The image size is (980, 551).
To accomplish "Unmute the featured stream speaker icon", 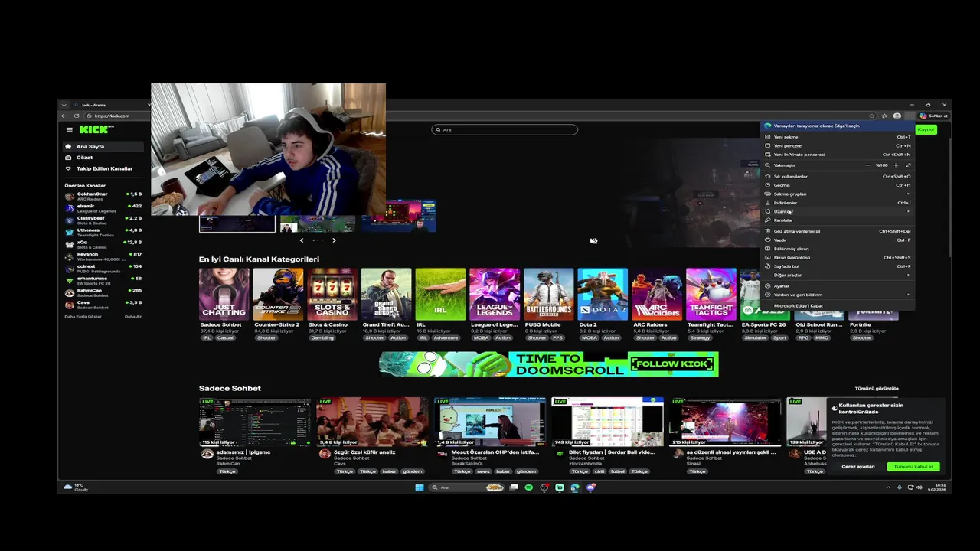I will (593, 240).
